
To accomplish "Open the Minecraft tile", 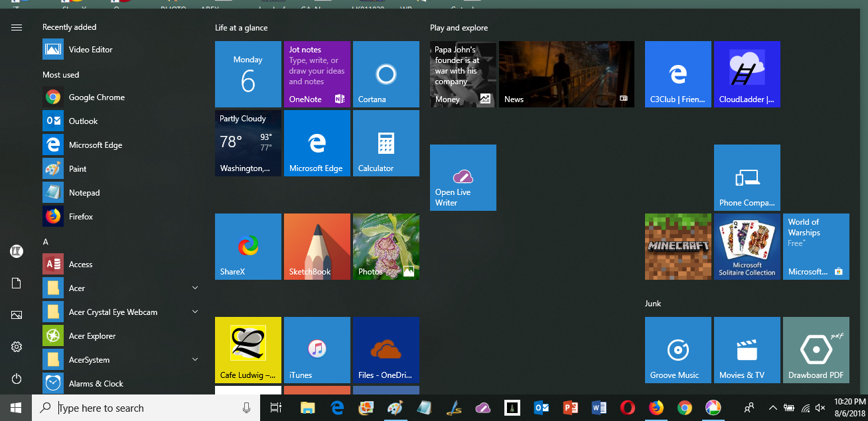I will pos(678,247).
